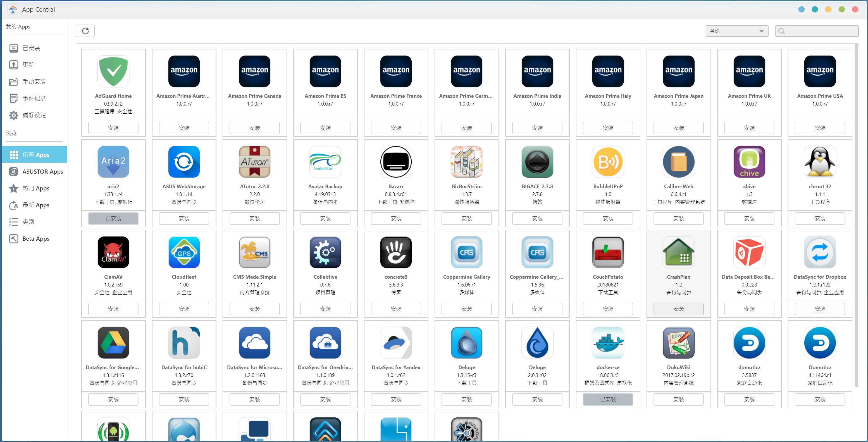The height and width of the screenshot is (442, 868).
Task: Open 偏好设定 preferences
Action: [x=34, y=115]
